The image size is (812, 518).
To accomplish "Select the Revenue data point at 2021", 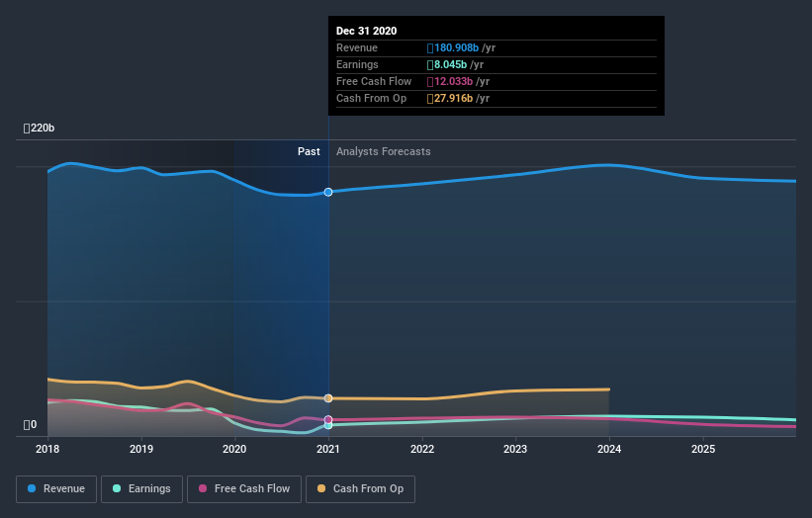I will [328, 192].
